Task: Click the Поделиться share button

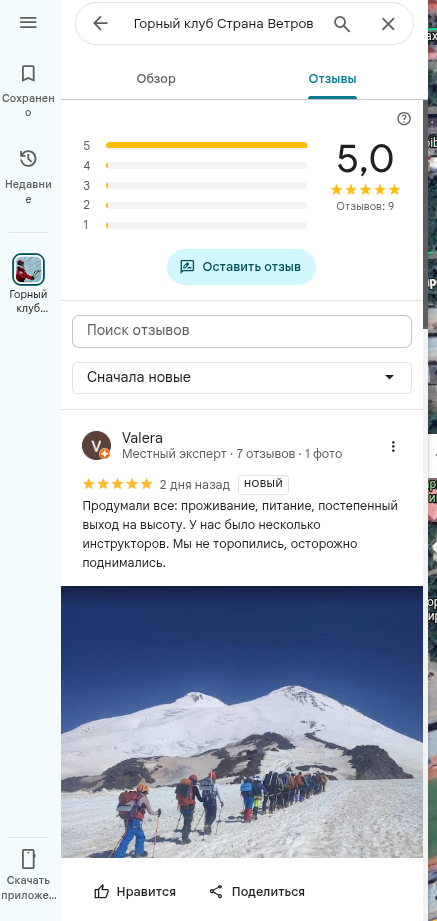Action: pos(257,892)
